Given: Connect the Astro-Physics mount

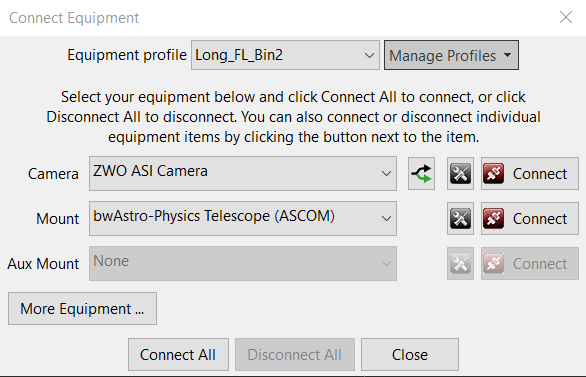Looking at the screenshot, I should pyautogui.click(x=530, y=219).
